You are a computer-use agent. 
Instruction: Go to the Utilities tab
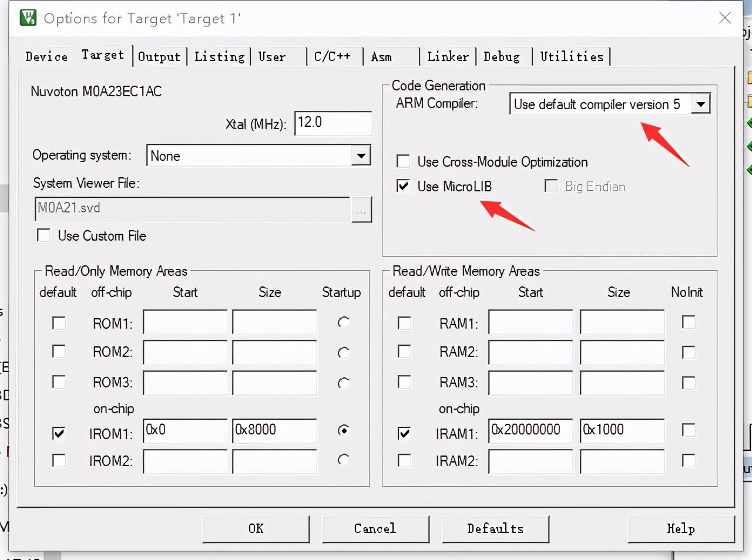click(x=572, y=56)
